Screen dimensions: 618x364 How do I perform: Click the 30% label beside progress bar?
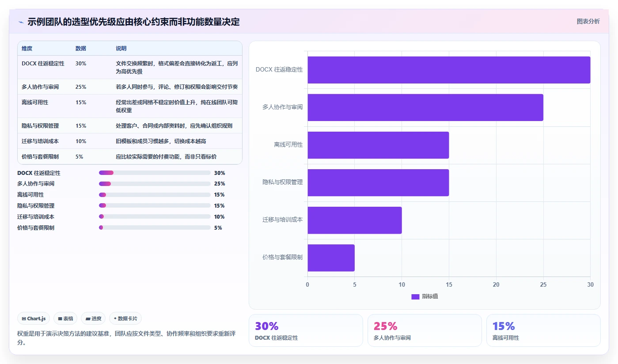220,173
